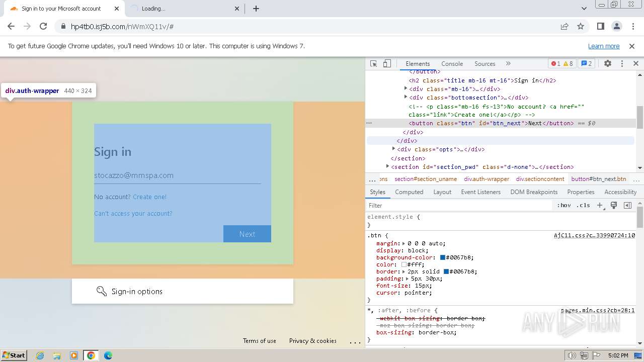The height and width of the screenshot is (362, 644).
Task: Click the Next button on sign-in form
Action: click(x=247, y=234)
